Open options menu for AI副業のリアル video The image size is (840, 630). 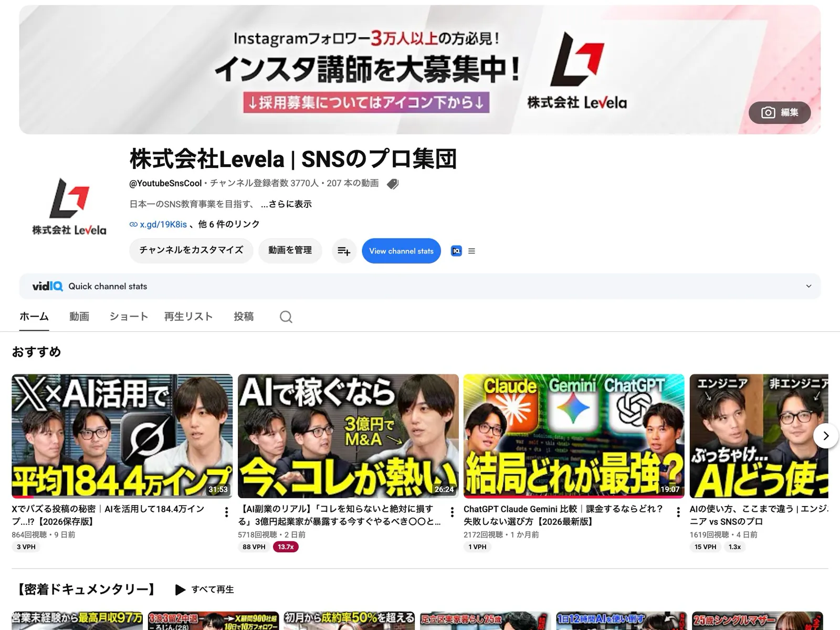coord(453,512)
